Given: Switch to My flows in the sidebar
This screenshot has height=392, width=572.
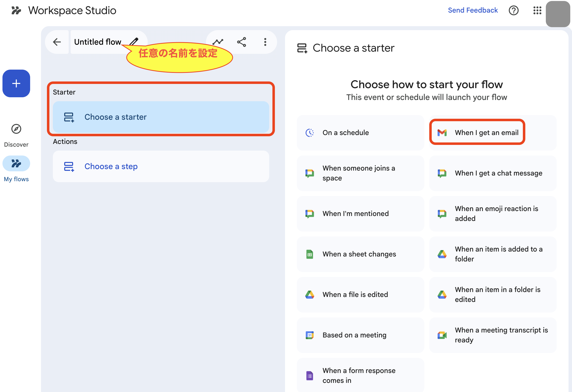Looking at the screenshot, I should pyautogui.click(x=16, y=169).
